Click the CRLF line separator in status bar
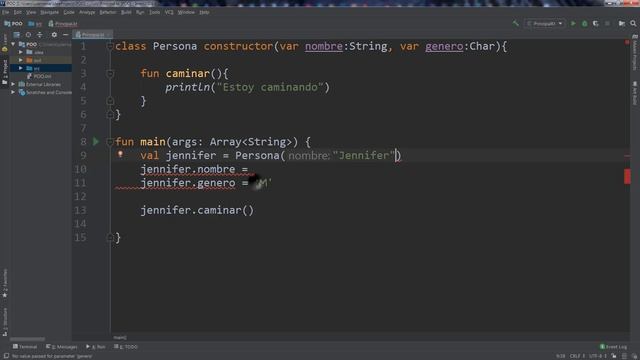640x360 pixels. point(577,356)
